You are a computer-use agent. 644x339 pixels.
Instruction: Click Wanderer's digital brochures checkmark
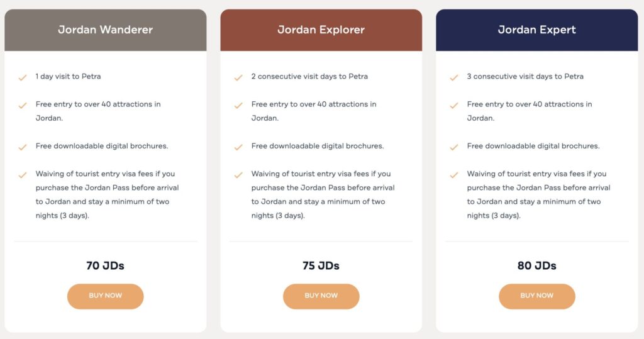(23, 147)
